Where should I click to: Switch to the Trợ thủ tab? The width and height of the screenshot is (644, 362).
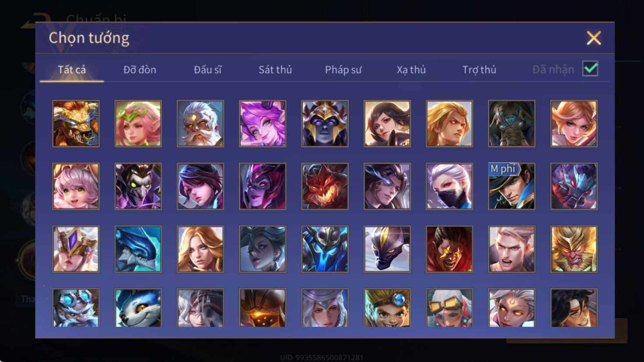click(x=479, y=70)
